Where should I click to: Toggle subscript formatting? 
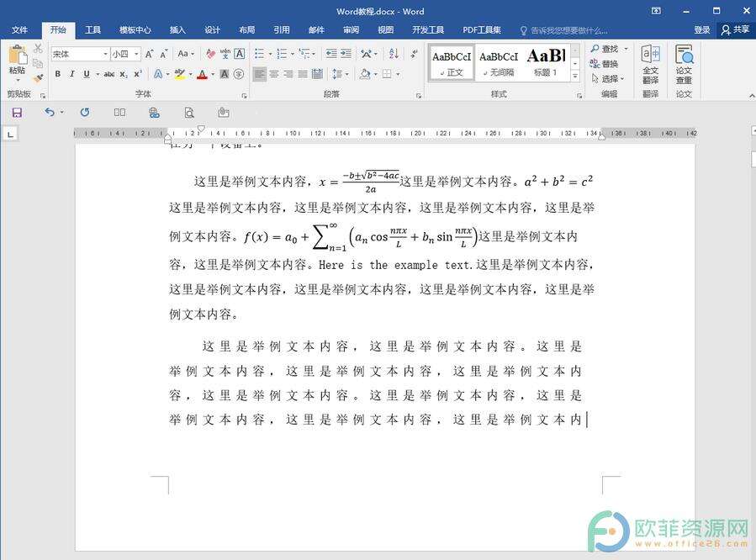124,74
